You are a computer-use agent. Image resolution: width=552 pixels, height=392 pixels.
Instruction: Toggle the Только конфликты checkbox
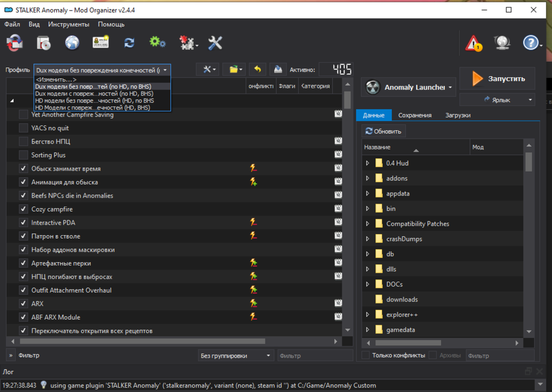tap(365, 356)
